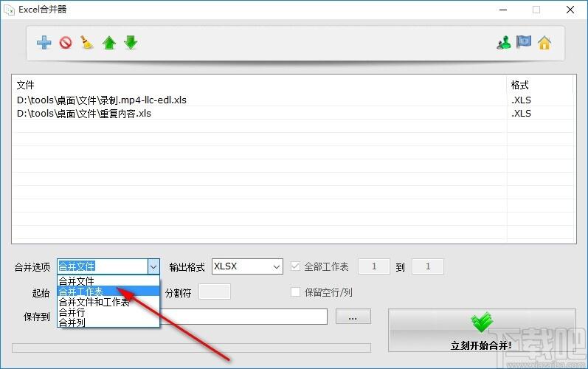Screen dimensions: 588x369
Task: Choose 合并列 from the dropdown list
Action: [x=108, y=322]
